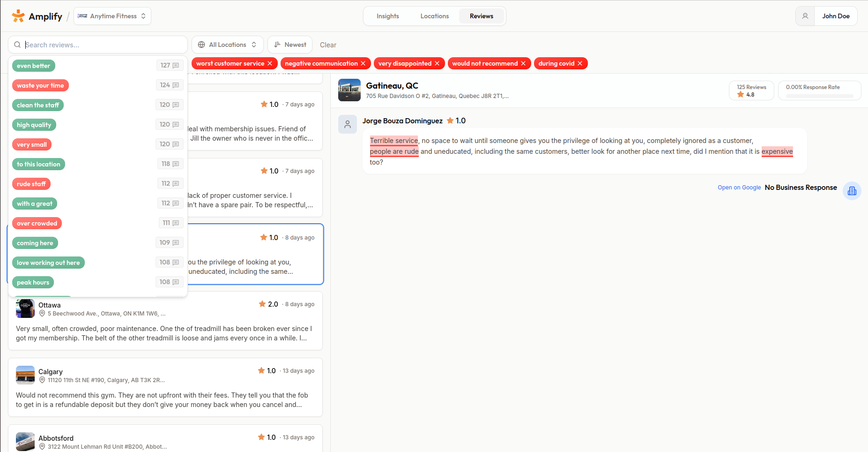The height and width of the screenshot is (452, 868).
Task: Open the 125 Reviews rating box
Action: [751, 90]
